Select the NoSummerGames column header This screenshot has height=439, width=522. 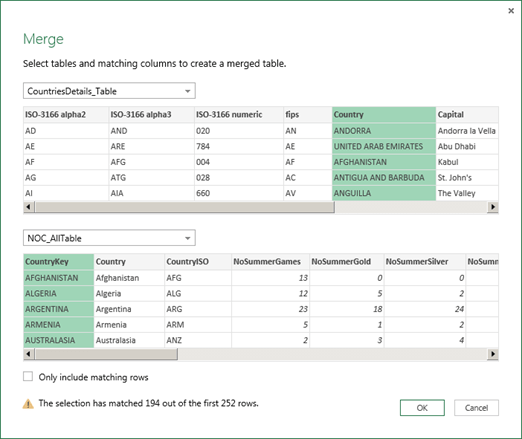(270, 262)
